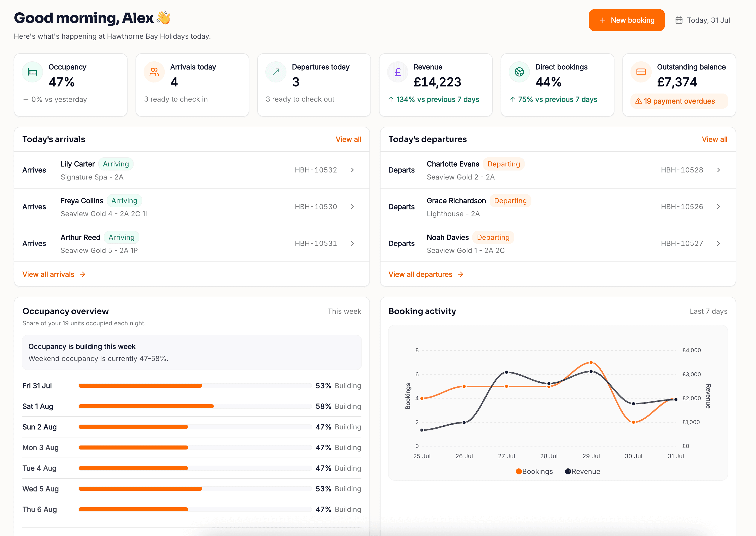
Task: Click Lily Carter's Arriving status badge
Action: click(116, 164)
